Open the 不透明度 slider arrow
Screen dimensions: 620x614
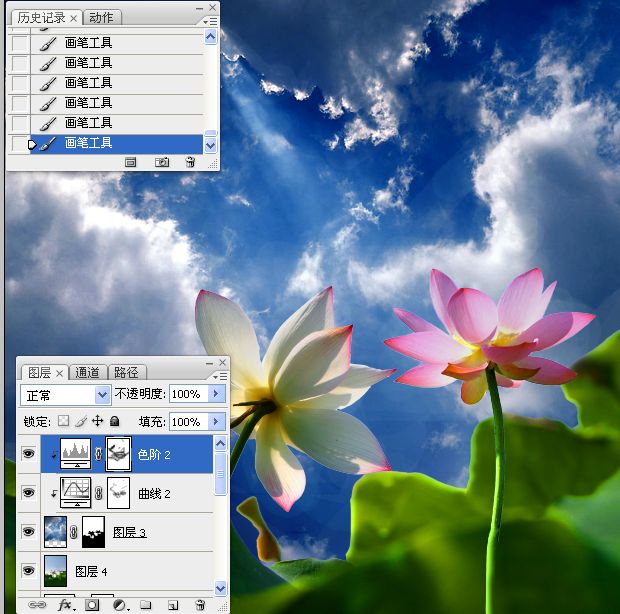click(217, 393)
